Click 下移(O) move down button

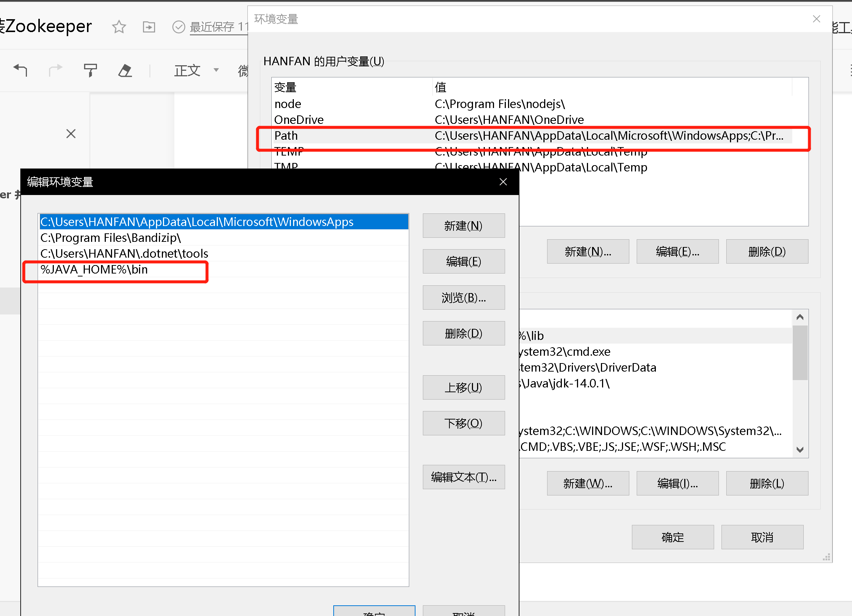tap(463, 423)
